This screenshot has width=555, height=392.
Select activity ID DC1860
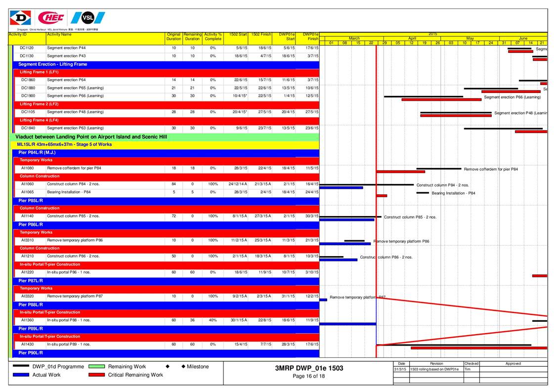coord(28,80)
